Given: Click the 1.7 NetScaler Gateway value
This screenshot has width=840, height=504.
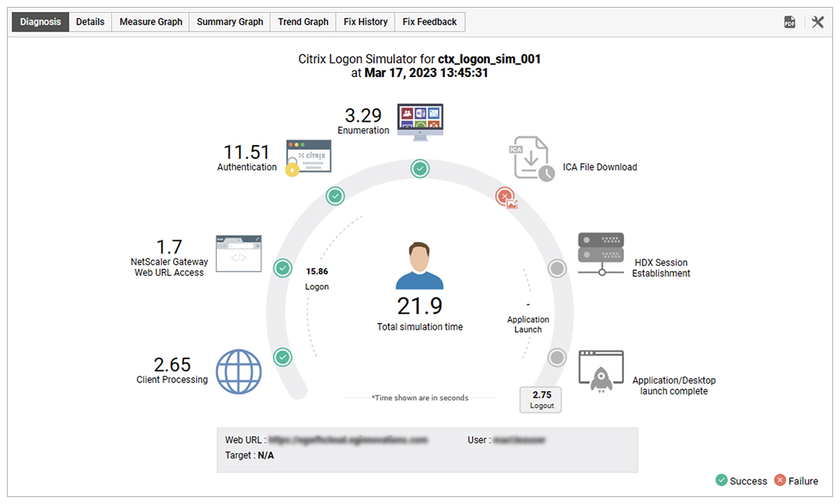Looking at the screenshot, I should [x=169, y=247].
